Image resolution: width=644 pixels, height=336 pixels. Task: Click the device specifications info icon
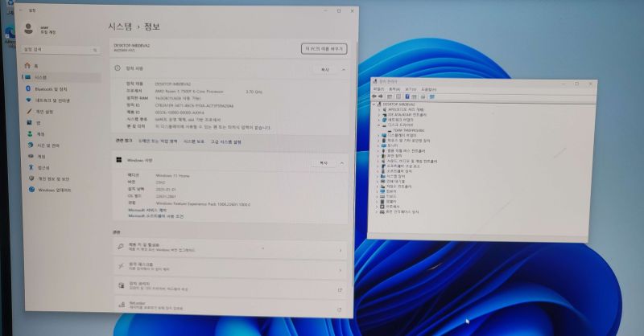click(x=118, y=68)
